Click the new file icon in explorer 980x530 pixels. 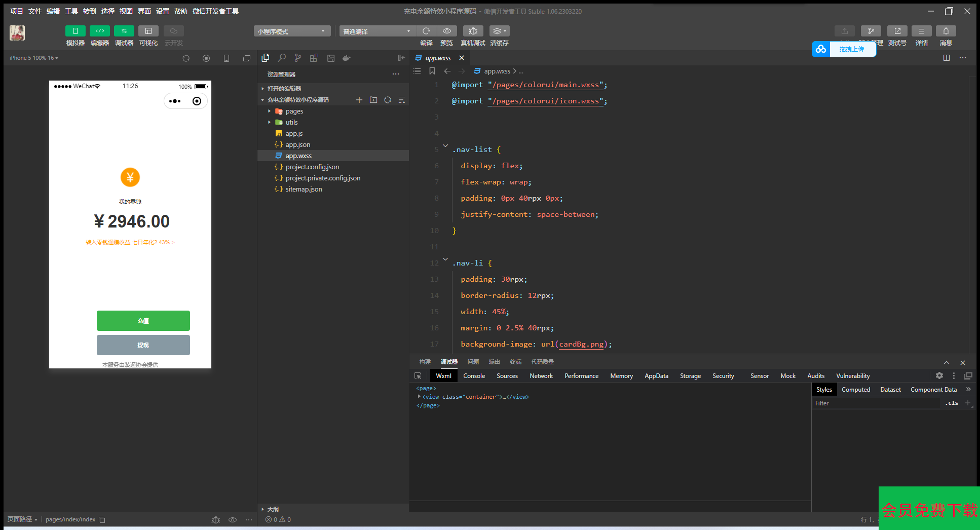359,100
